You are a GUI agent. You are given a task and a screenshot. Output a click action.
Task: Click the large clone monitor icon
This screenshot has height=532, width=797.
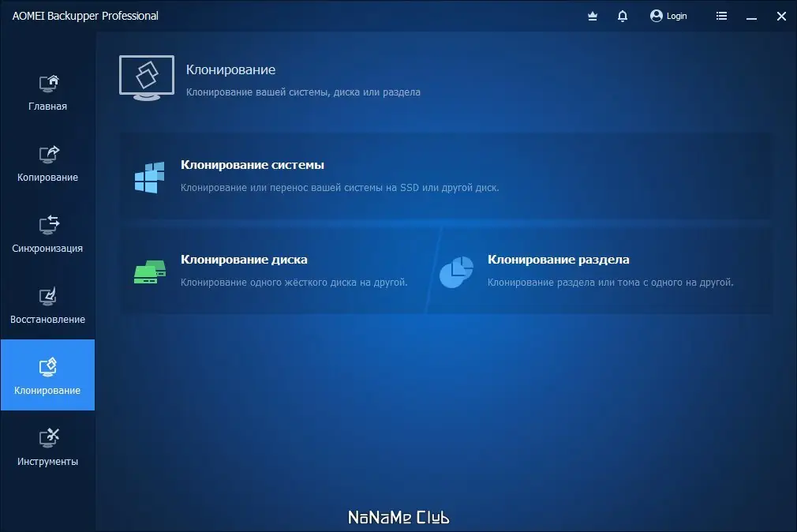pyautogui.click(x=147, y=77)
